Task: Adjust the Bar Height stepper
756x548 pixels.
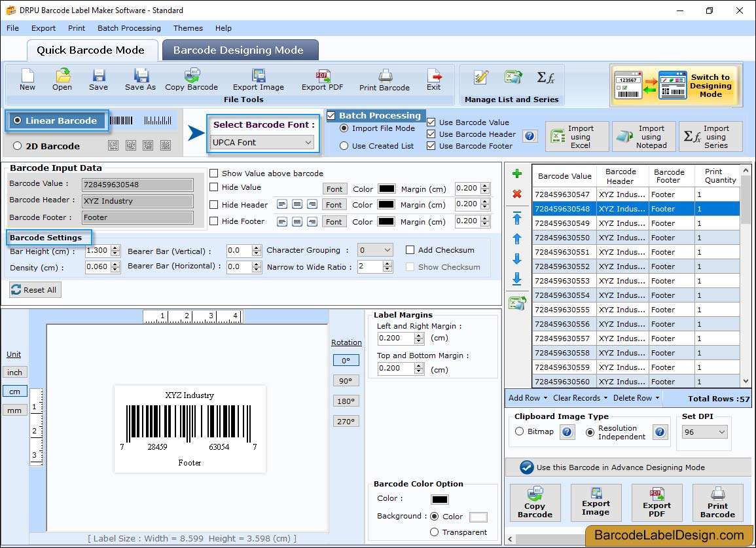Action: 115,251
